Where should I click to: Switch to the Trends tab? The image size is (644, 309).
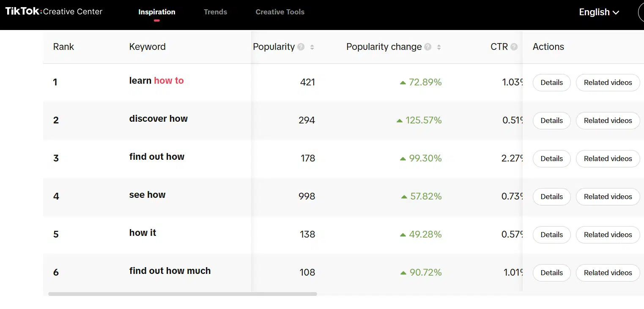pos(215,12)
